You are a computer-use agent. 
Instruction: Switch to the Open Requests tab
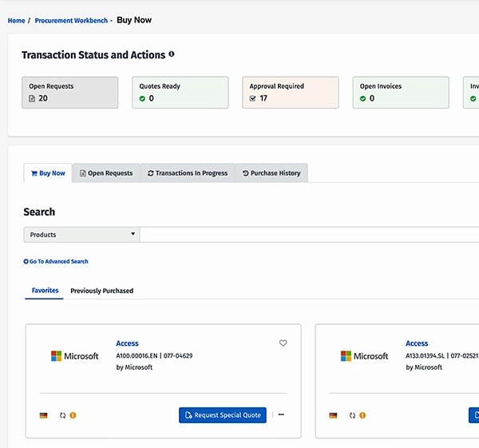click(106, 173)
